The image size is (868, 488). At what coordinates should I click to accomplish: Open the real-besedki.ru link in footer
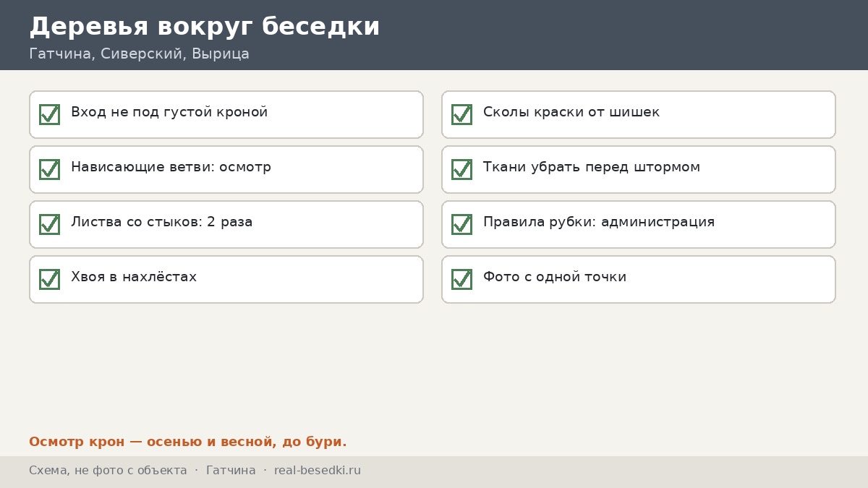318,471
